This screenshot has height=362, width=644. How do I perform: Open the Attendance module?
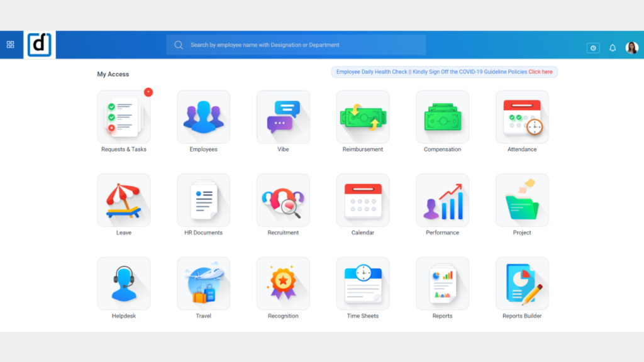[522, 118]
